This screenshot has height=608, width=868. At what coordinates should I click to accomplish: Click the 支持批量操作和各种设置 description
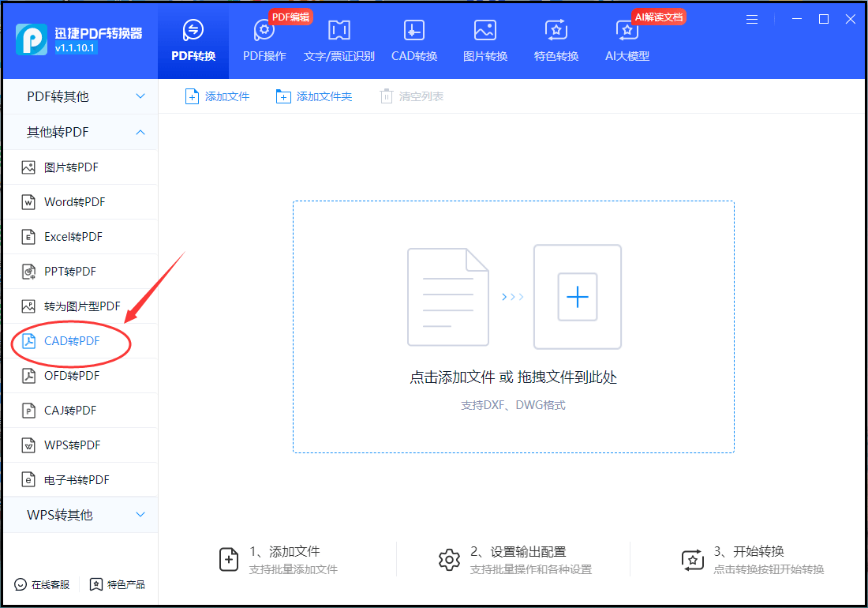pos(531,569)
